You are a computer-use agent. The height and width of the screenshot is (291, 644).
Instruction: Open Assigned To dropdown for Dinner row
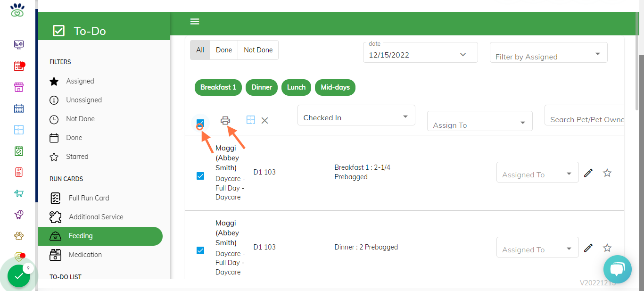point(537,247)
